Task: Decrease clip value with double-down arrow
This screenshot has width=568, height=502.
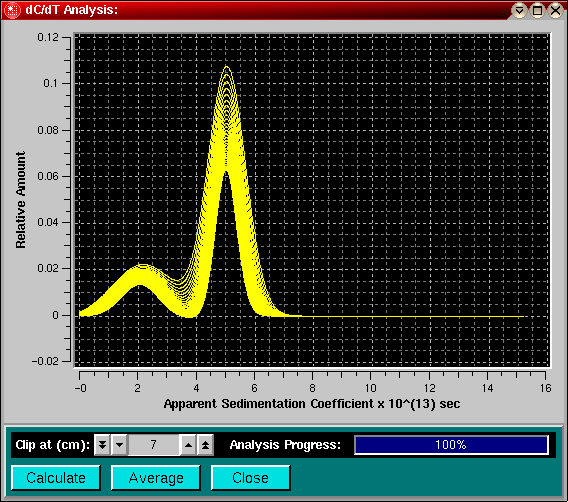Action: (103, 445)
